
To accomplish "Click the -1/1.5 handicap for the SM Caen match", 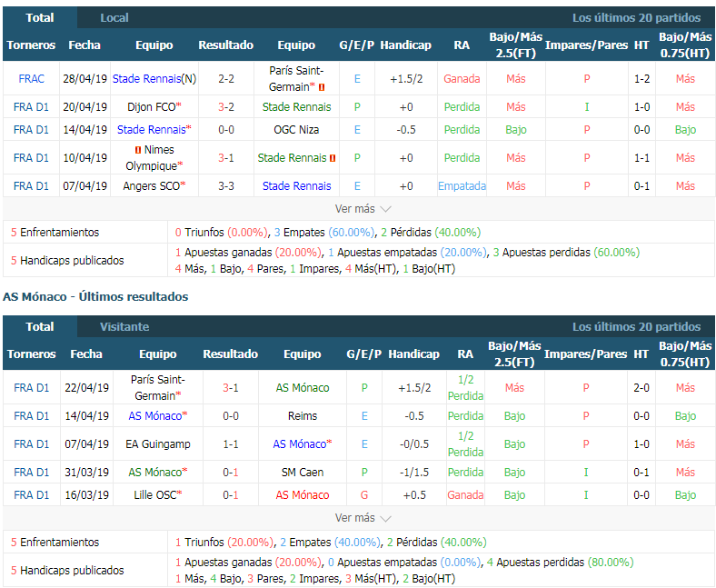I will coord(414,473).
